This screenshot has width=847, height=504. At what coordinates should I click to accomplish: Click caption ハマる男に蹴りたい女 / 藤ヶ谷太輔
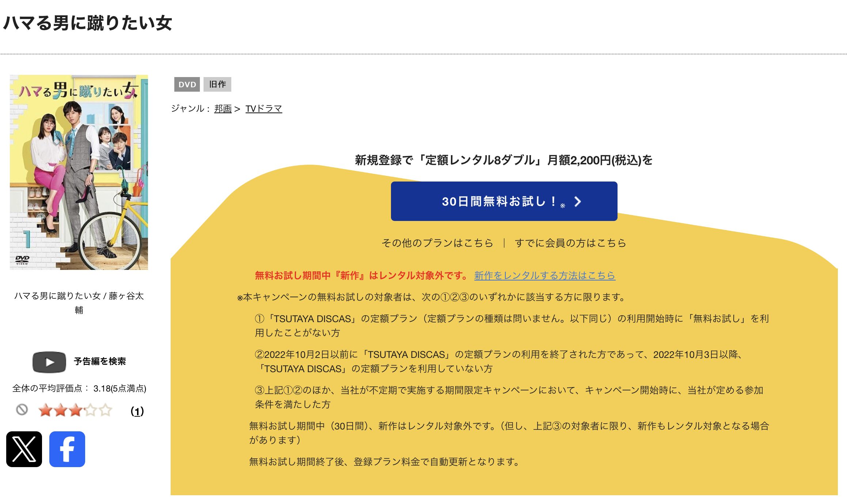[79, 303]
